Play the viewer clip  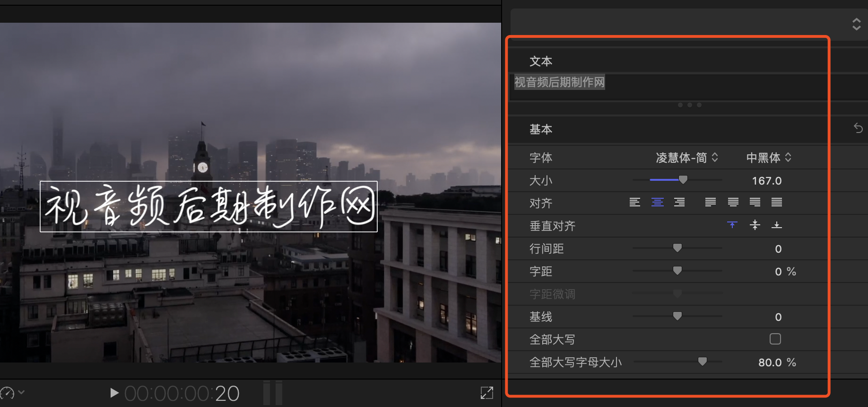[x=114, y=393]
